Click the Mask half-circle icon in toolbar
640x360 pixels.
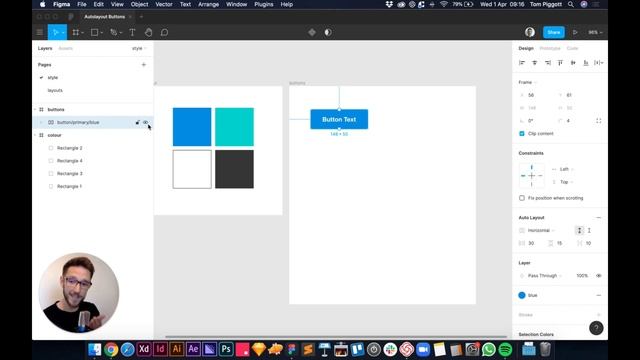tap(328, 32)
